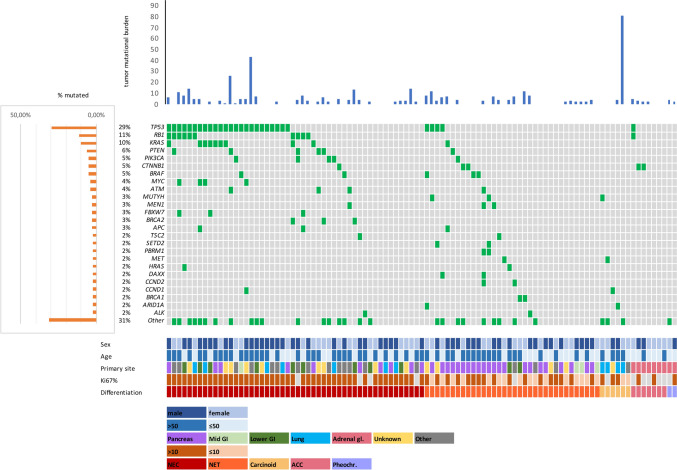Select the 'Lower GI' green legend swatch
Screen dimensions: 677x470
[269, 438]
